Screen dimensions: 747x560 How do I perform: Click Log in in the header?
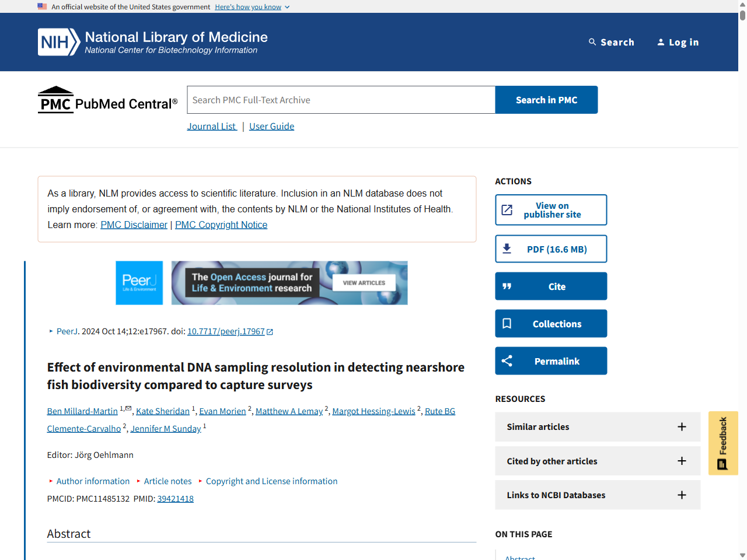tap(678, 42)
